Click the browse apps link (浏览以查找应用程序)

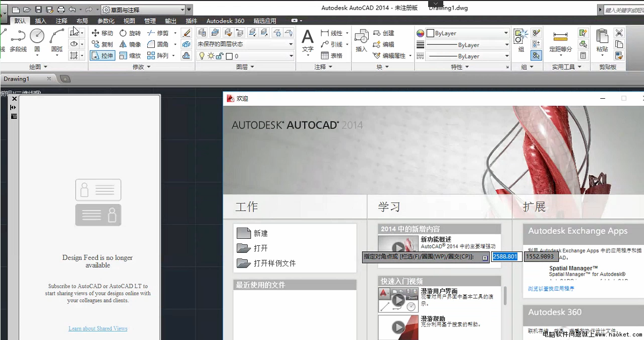551,289
